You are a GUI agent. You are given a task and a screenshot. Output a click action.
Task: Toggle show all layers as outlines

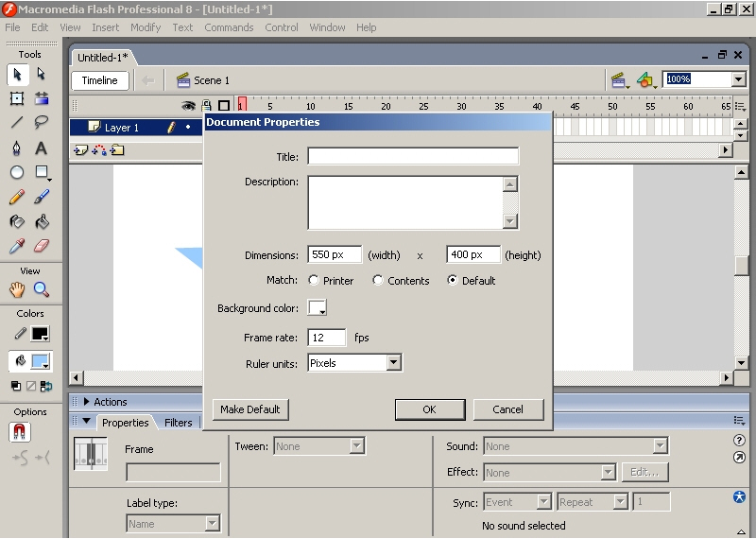tap(224, 106)
